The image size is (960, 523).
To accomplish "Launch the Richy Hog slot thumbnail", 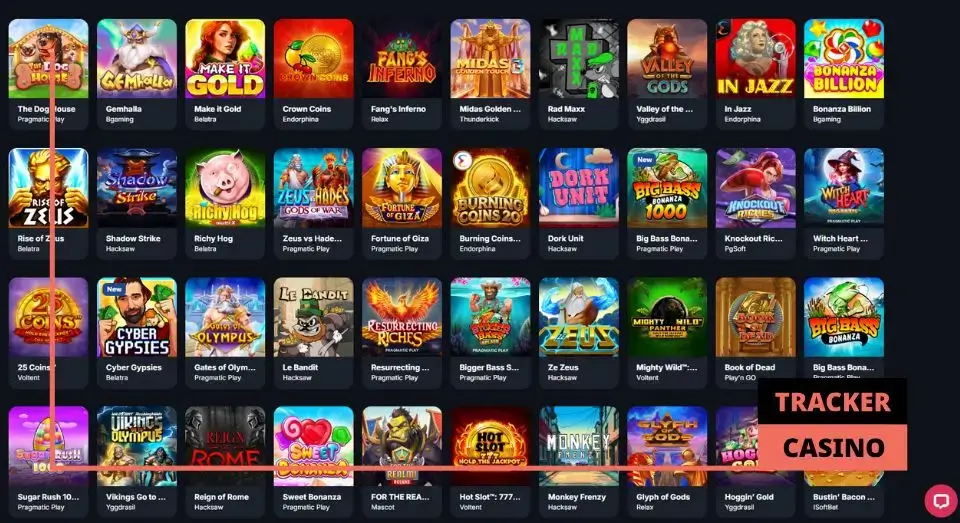I will click(225, 188).
